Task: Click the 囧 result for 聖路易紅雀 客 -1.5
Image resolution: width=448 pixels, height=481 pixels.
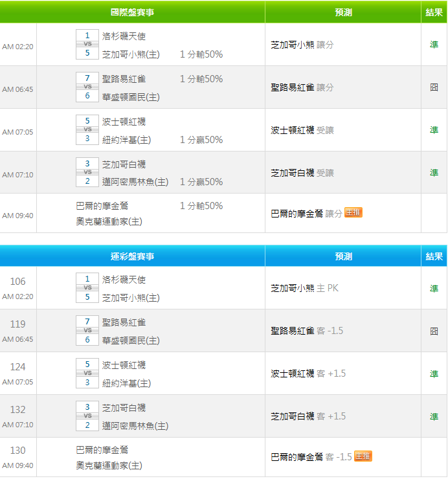Action: (x=434, y=331)
